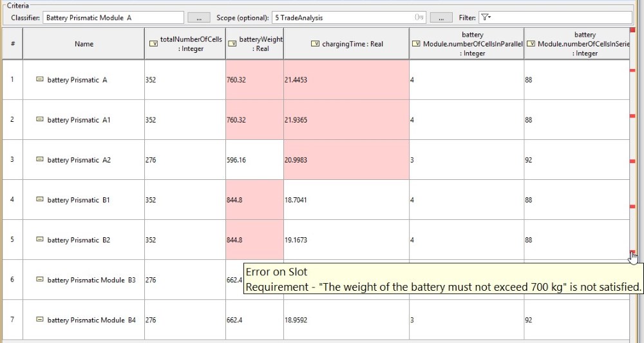Open the Classifier browse button with ellipsis
Viewport: 644px width, 343px height.
pyautogui.click(x=199, y=17)
